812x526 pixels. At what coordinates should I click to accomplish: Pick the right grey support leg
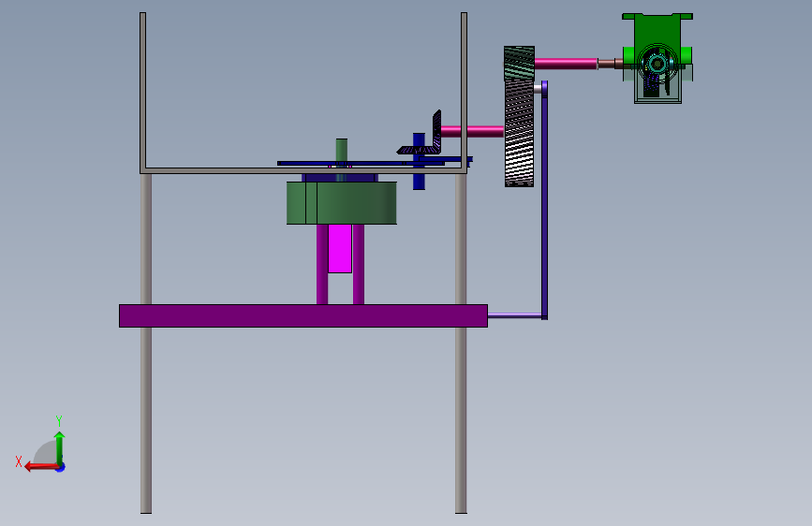pyautogui.click(x=461, y=415)
